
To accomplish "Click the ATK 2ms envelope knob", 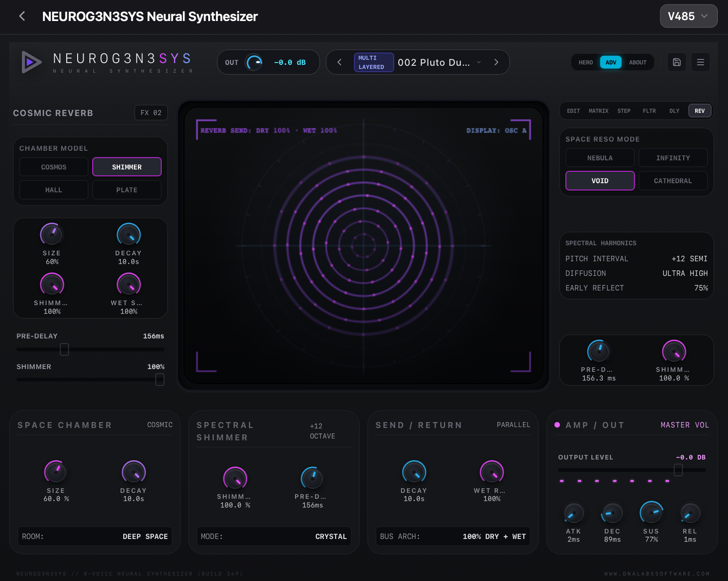I will pyautogui.click(x=574, y=513).
